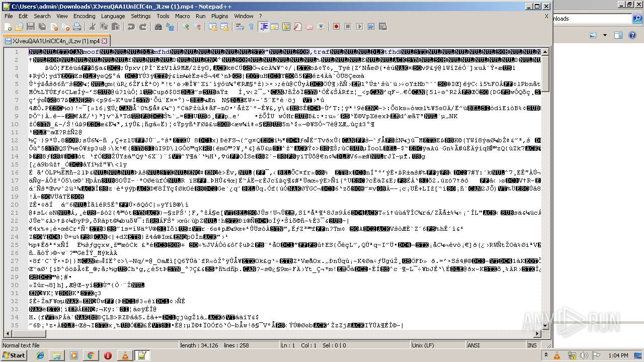
Task: Expand the view options dropdown arrow in Explorer
Action: (604, 35)
